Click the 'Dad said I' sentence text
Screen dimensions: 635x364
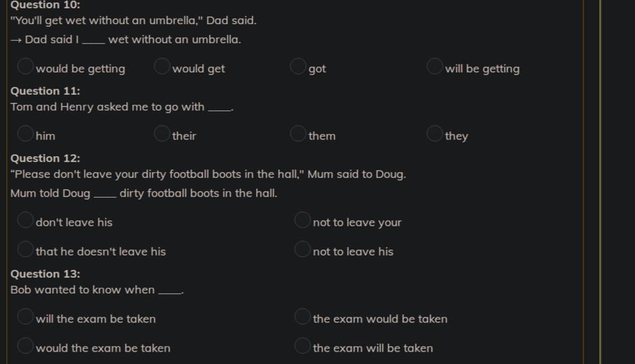(125, 40)
